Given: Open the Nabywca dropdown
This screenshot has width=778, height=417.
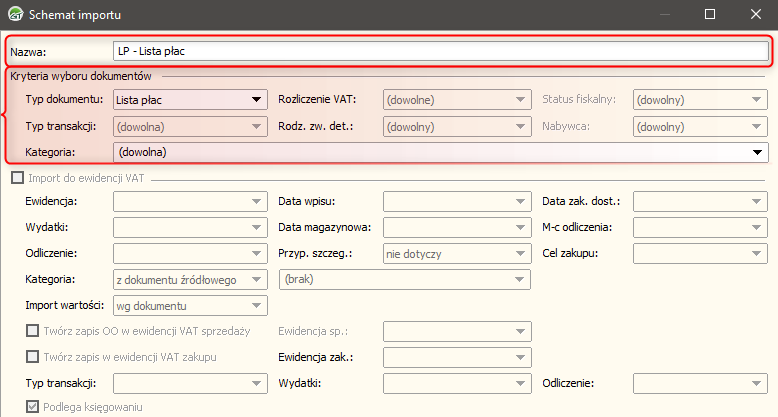Looking at the screenshot, I should [759, 127].
